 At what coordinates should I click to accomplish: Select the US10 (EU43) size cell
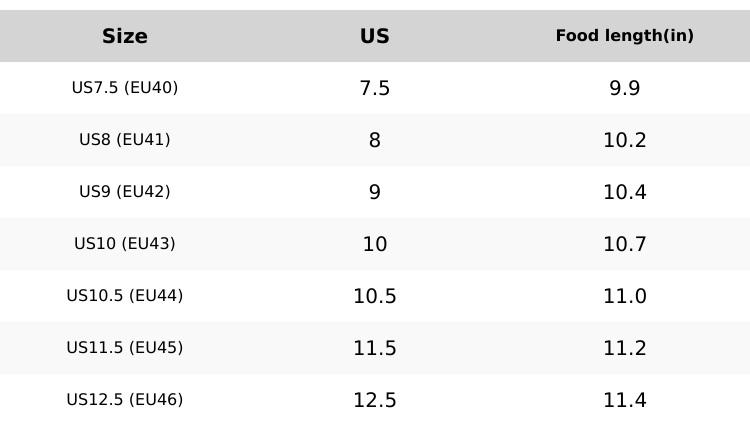(125, 244)
